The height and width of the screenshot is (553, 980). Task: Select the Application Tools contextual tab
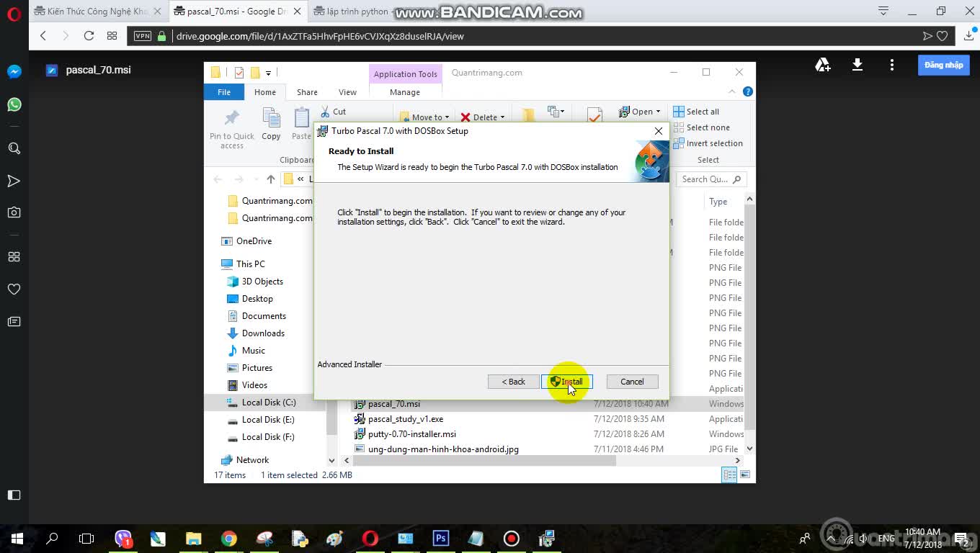coord(405,74)
